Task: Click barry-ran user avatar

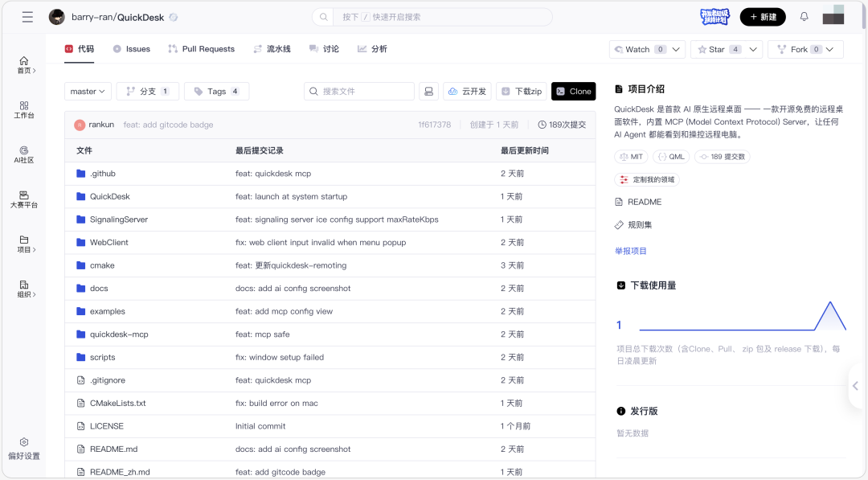Action: coord(56,17)
